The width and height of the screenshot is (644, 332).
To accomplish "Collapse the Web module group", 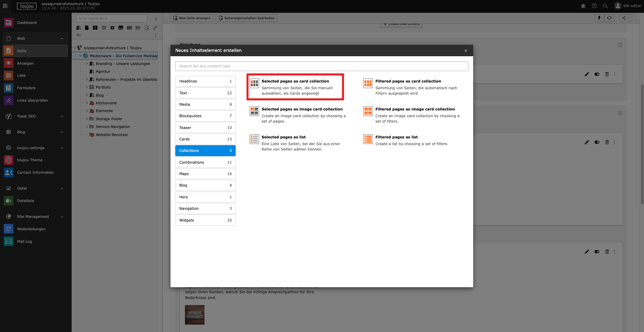I will [x=62, y=38].
